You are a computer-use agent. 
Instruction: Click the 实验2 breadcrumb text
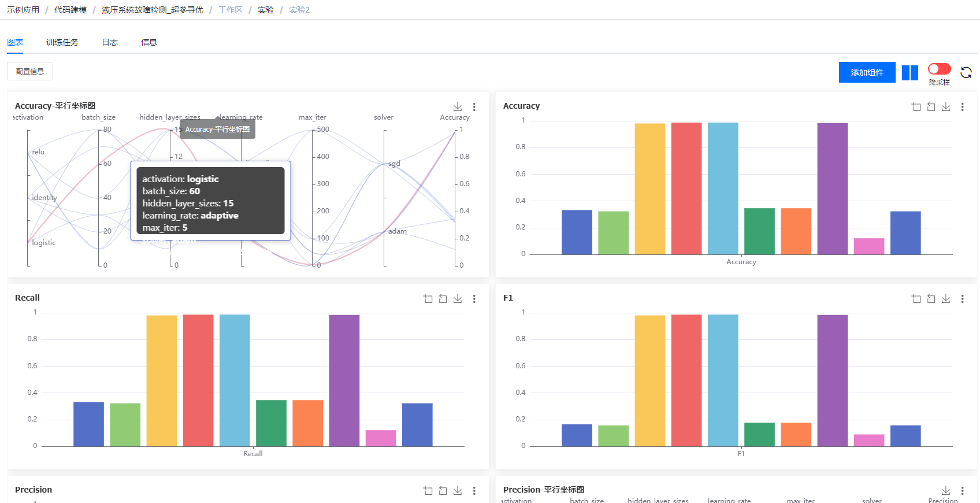[x=299, y=10]
